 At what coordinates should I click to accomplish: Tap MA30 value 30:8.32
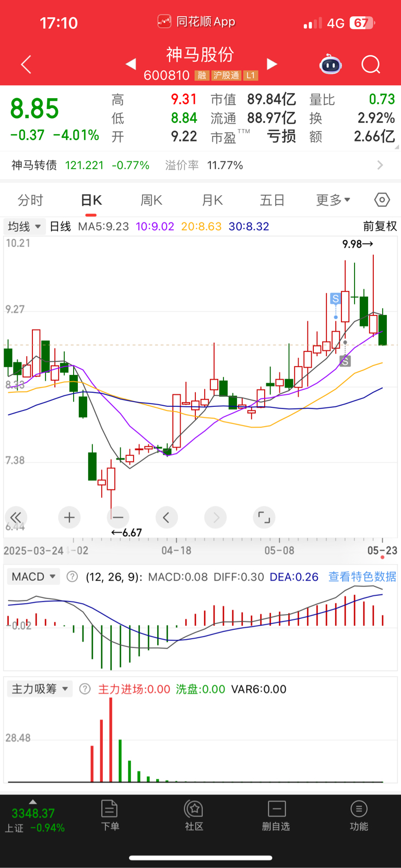[x=249, y=226]
